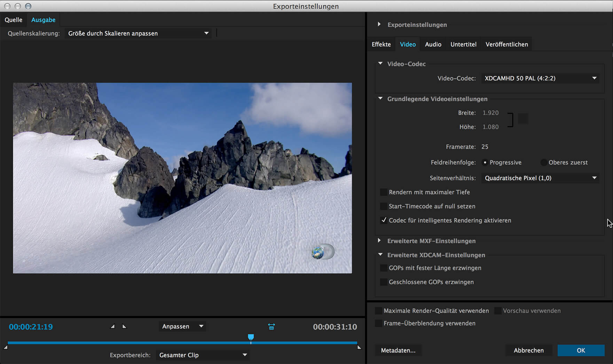Click the timeline out-point marker at end
This screenshot has width=613, height=364.
pyautogui.click(x=359, y=347)
